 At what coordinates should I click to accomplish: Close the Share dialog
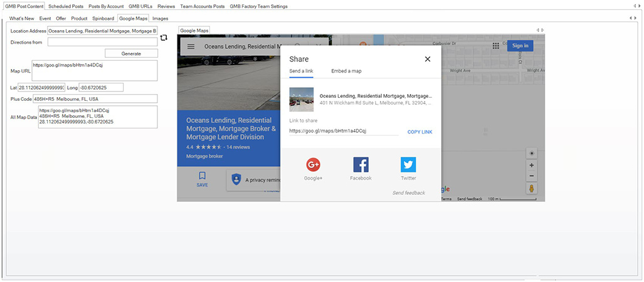click(428, 59)
